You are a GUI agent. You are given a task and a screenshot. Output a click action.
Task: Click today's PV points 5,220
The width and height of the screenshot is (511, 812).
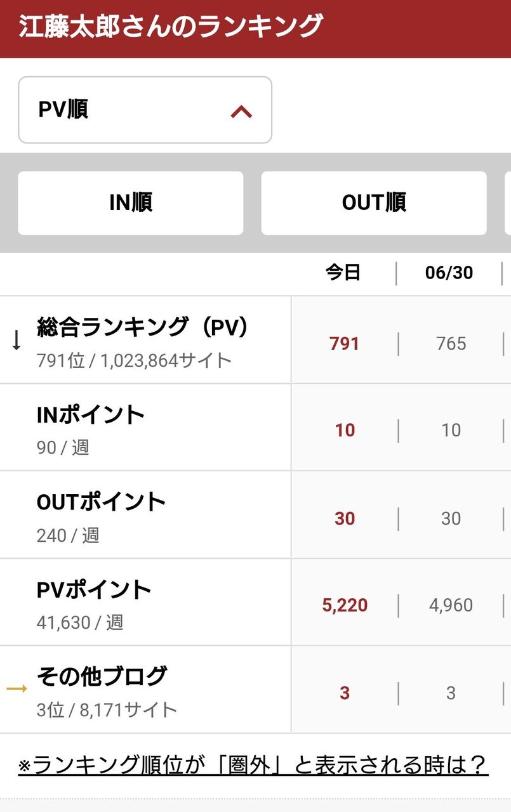coord(345,605)
